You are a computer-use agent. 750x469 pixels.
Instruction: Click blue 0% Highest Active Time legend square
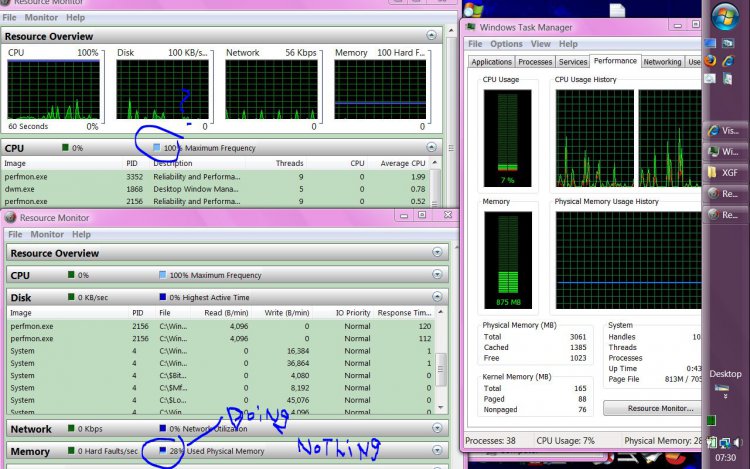point(162,297)
